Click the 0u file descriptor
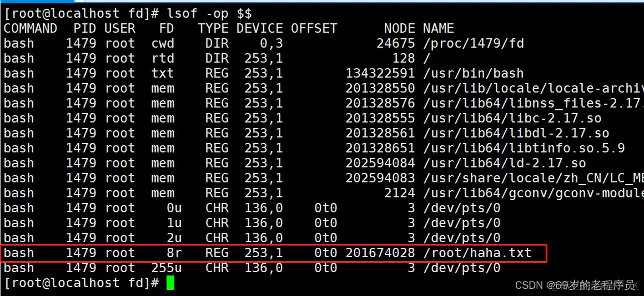This screenshot has height=296, width=644. 174,208
